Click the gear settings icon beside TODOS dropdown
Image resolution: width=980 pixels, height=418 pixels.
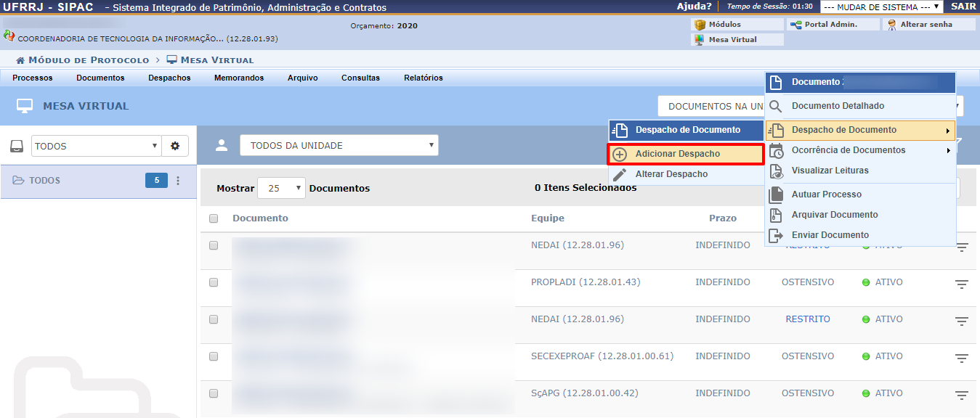[x=174, y=146]
